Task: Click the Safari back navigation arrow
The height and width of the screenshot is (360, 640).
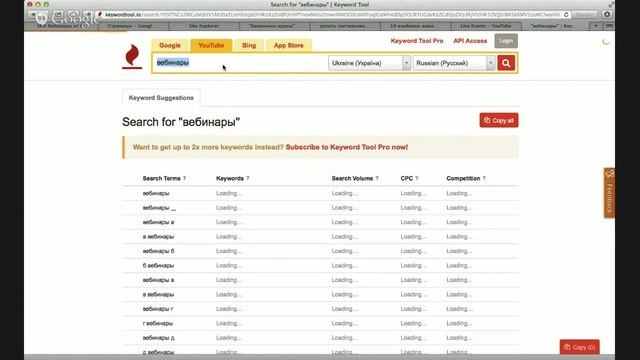Action: tap(33, 15)
